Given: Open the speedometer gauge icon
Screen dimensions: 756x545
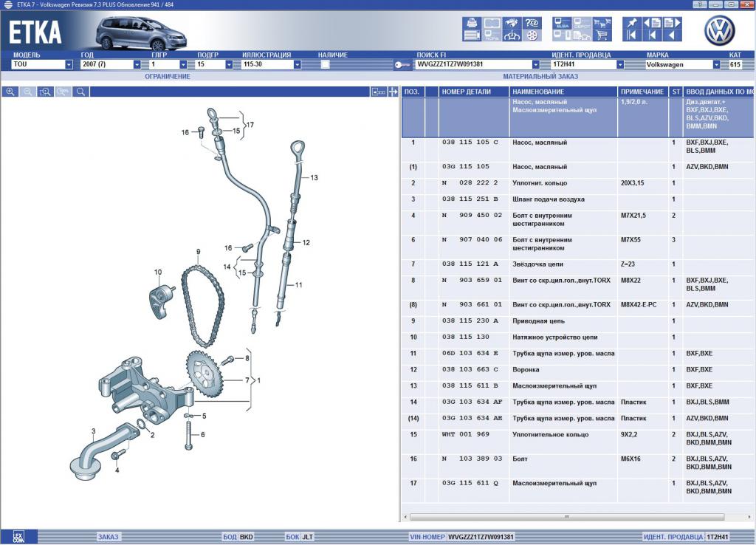Looking at the screenshot, I should tap(512, 35).
